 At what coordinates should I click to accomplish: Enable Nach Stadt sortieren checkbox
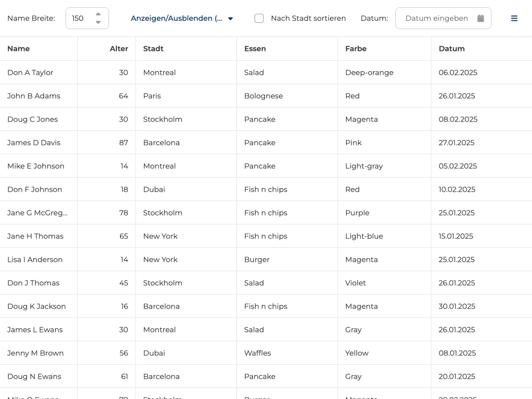tap(259, 18)
